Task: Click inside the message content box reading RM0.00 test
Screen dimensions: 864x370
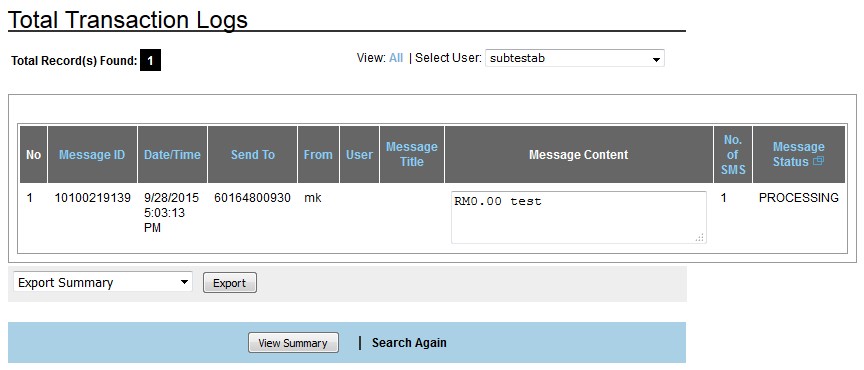Action: tap(579, 217)
